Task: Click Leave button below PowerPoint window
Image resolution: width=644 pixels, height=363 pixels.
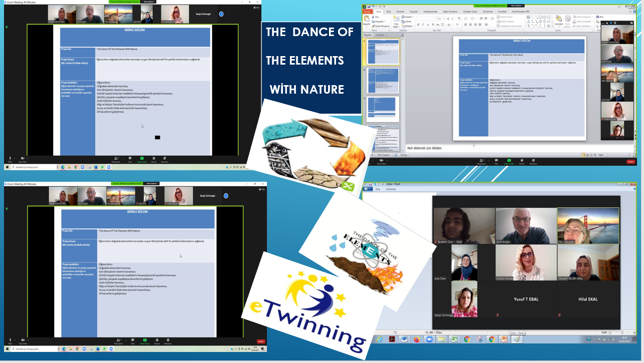Action: point(630,161)
